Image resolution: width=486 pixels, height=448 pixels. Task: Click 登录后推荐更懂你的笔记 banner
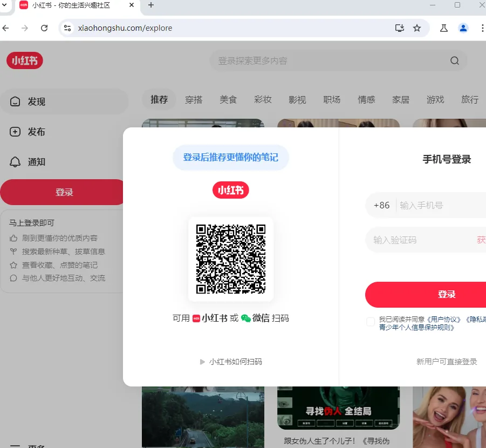[231, 157]
